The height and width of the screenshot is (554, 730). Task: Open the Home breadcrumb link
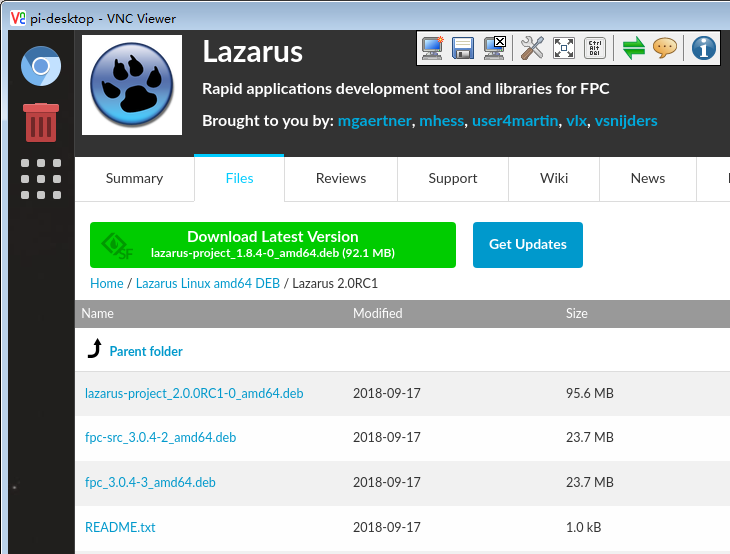click(107, 284)
